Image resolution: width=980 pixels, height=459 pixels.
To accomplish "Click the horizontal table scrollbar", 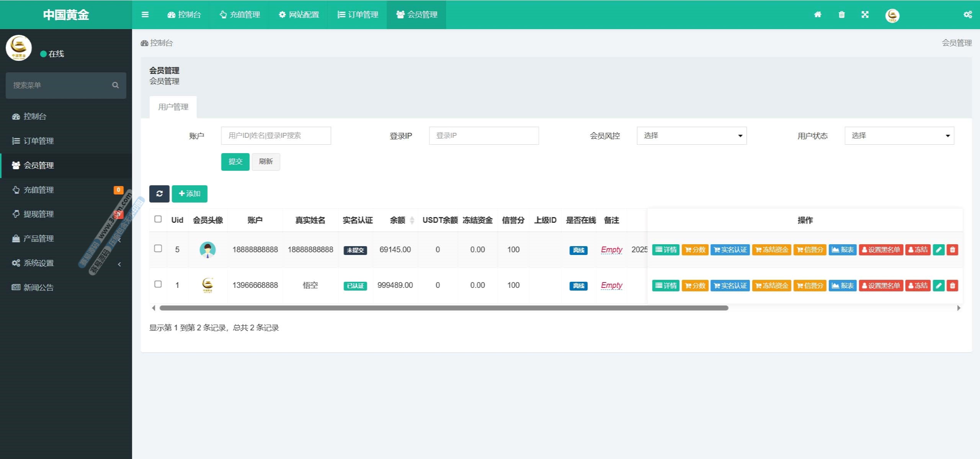I will (443, 308).
